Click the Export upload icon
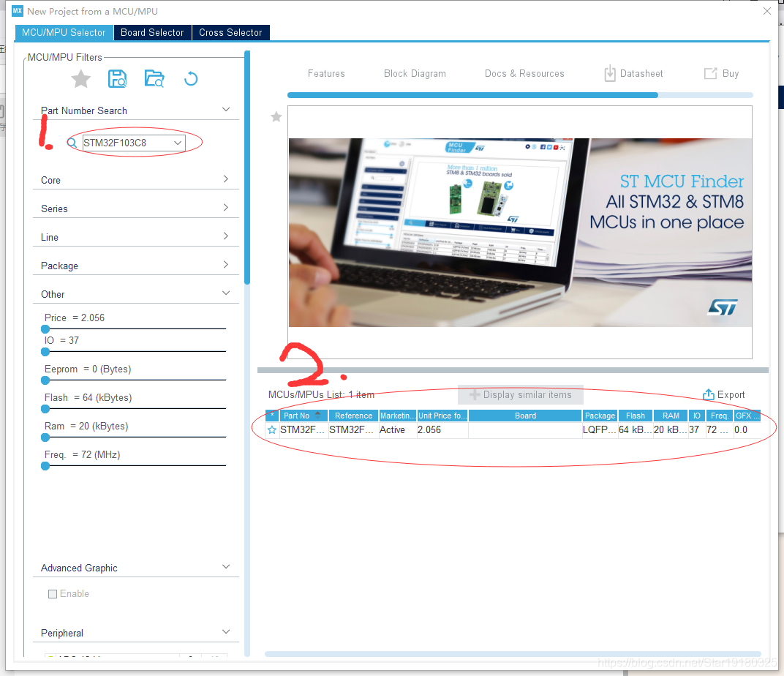 (708, 394)
